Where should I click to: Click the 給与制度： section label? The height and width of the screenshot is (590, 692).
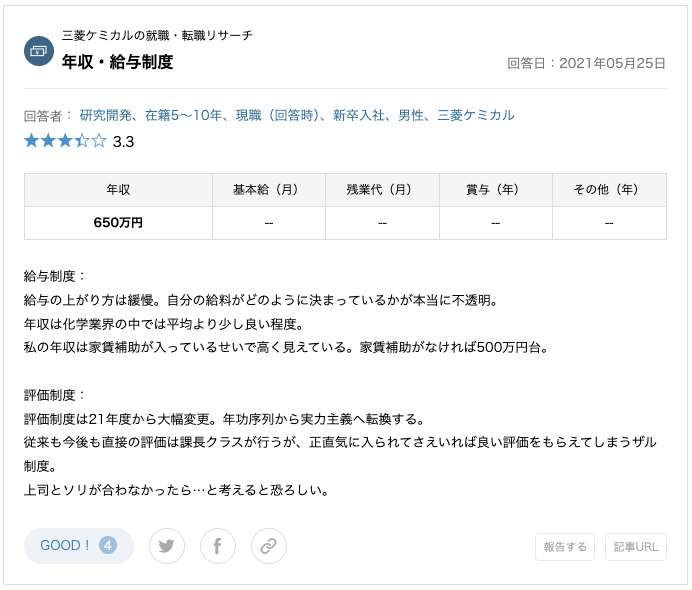[54, 276]
